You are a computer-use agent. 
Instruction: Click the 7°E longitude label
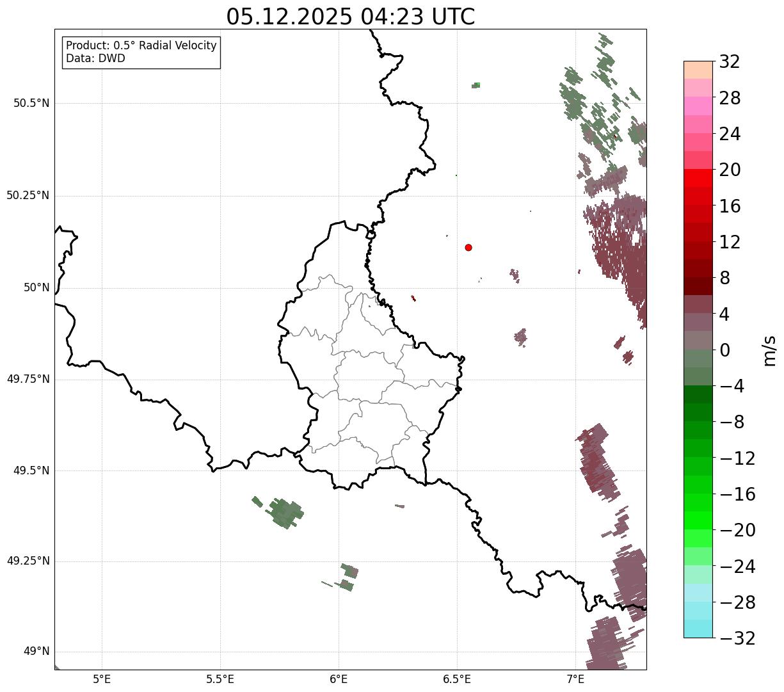point(575,680)
